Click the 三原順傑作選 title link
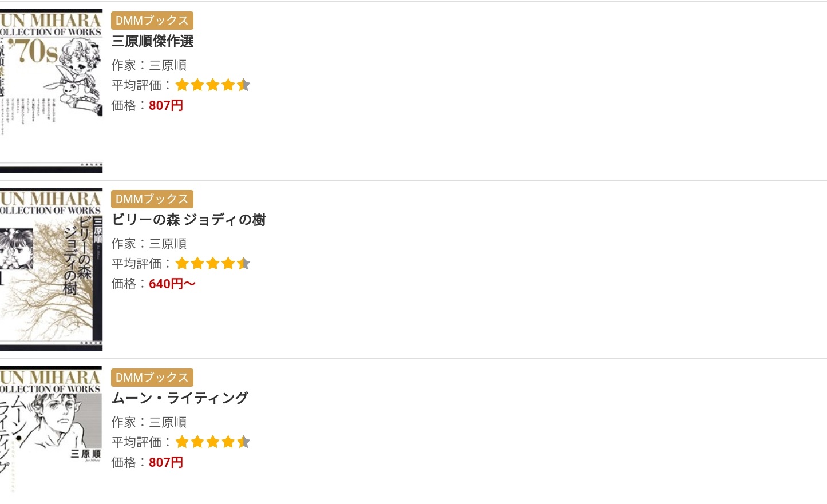827x504 pixels. [x=153, y=41]
